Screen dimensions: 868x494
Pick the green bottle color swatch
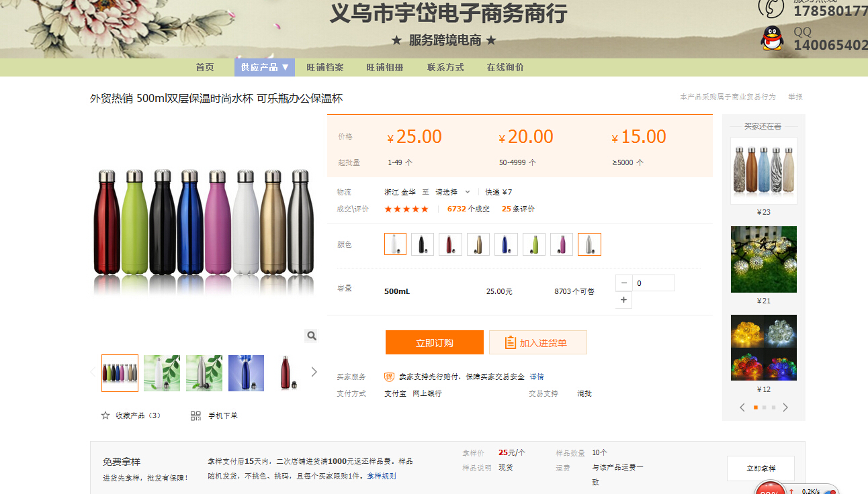534,244
